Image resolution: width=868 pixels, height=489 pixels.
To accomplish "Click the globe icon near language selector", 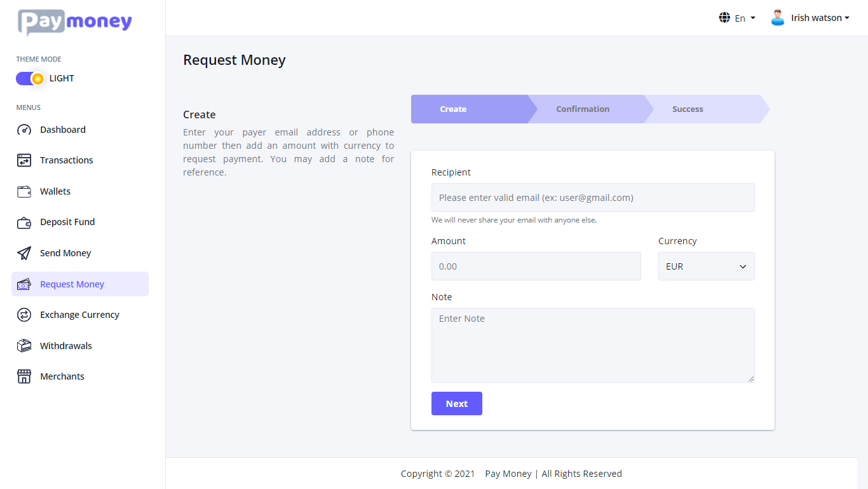I will coord(724,17).
